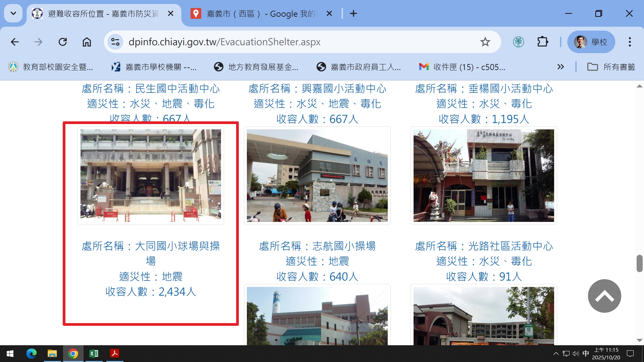Go to the browser home page

[x=87, y=42]
